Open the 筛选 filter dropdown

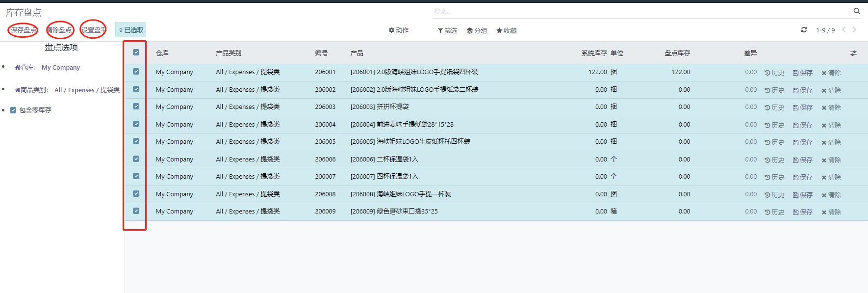pyautogui.click(x=447, y=30)
